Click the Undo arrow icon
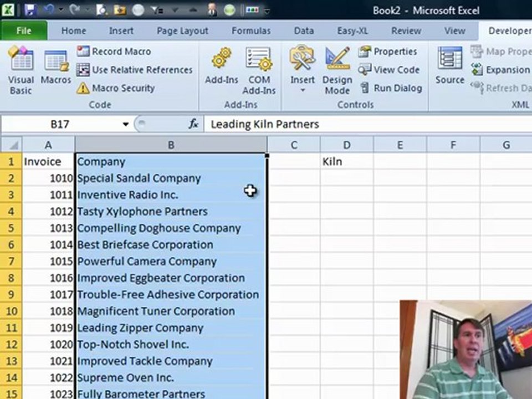 [48, 9]
